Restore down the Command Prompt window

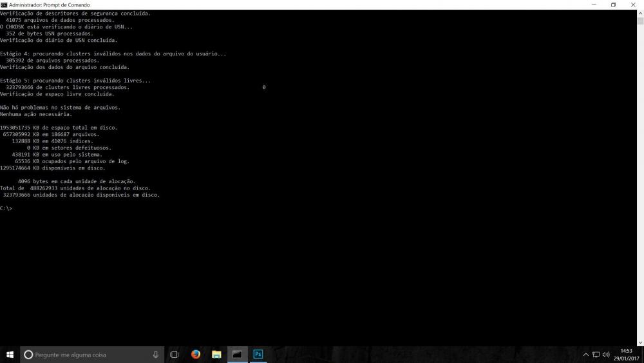[x=613, y=5]
